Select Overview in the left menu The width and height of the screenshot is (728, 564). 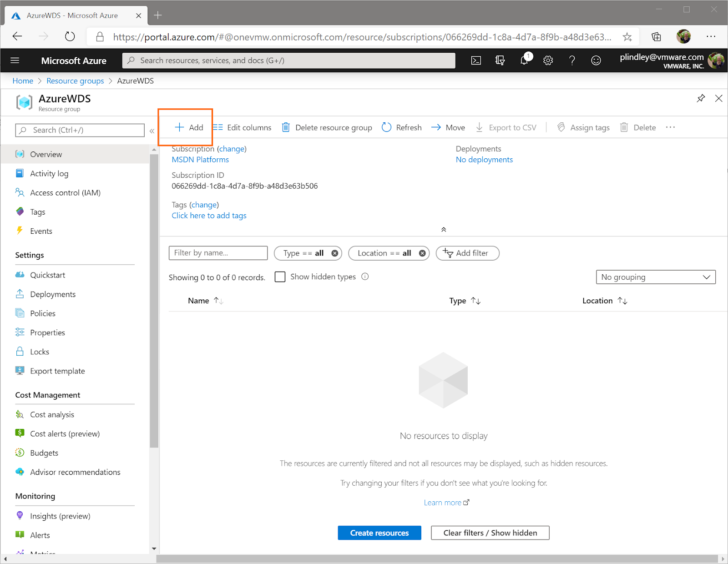[75, 154]
